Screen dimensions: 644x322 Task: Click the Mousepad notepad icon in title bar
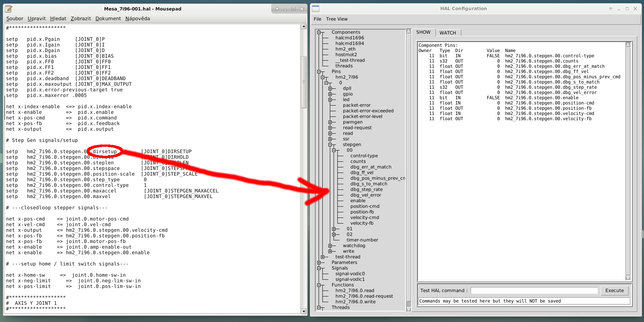click(x=9, y=9)
